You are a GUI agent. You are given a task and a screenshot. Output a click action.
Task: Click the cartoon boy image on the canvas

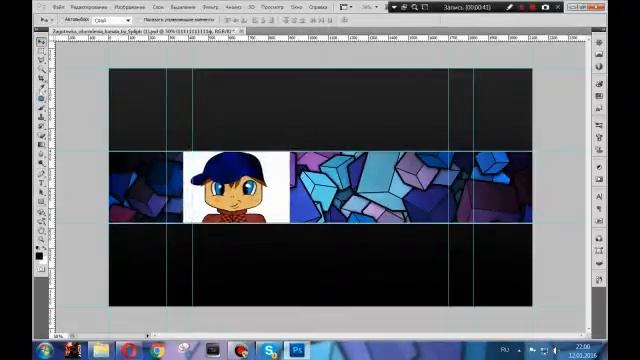tap(236, 187)
